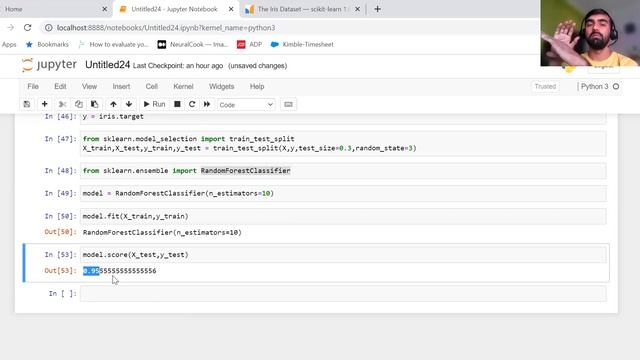Viewport: 640px width, 360px height.
Task: Paste cells below icon
Action: click(94, 104)
